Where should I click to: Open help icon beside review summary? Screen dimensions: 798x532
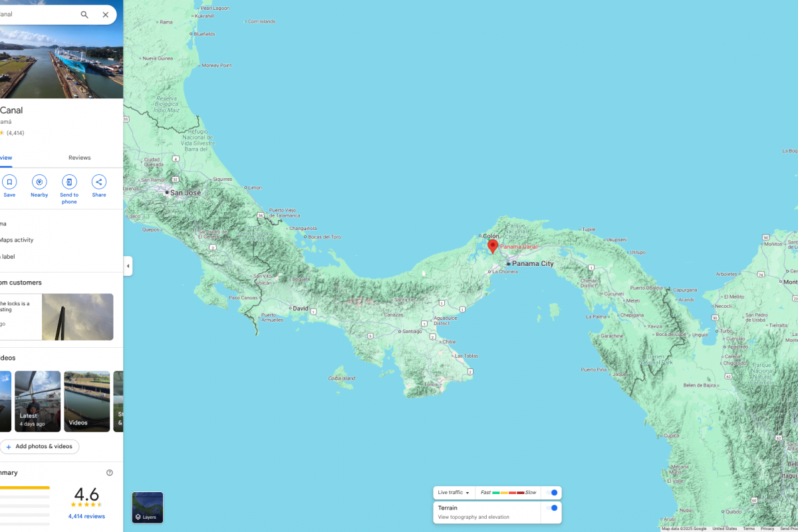point(110,473)
